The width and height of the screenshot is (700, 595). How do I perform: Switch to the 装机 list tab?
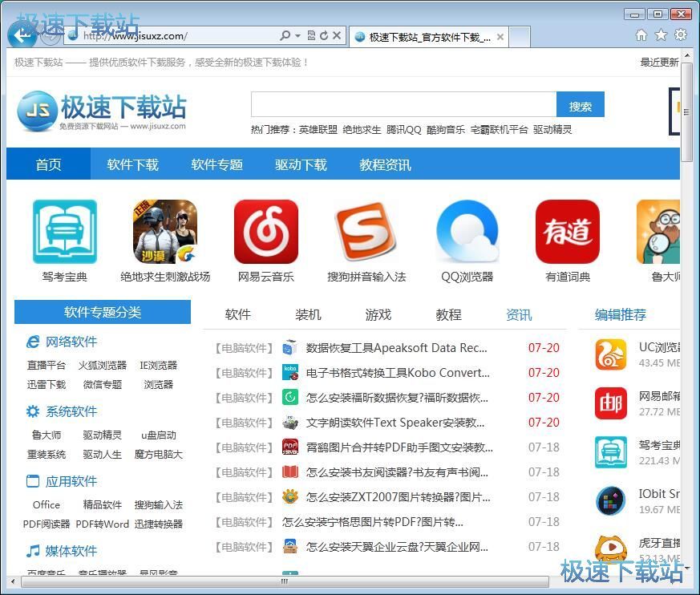click(308, 314)
